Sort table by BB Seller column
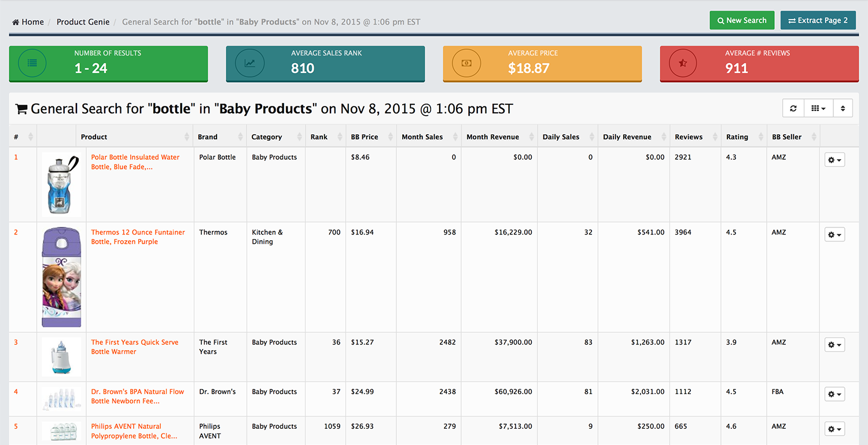Viewport: 868px width, 445px height. tap(793, 137)
